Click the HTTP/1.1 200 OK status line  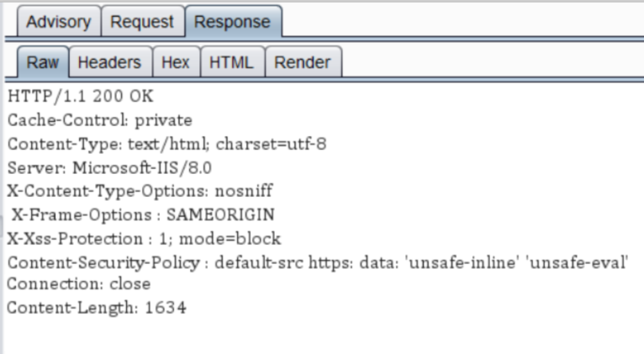81,97
